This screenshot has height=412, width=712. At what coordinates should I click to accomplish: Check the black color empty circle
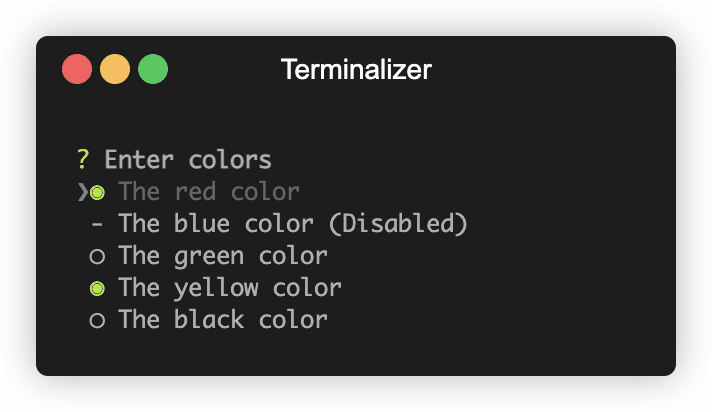point(97,321)
